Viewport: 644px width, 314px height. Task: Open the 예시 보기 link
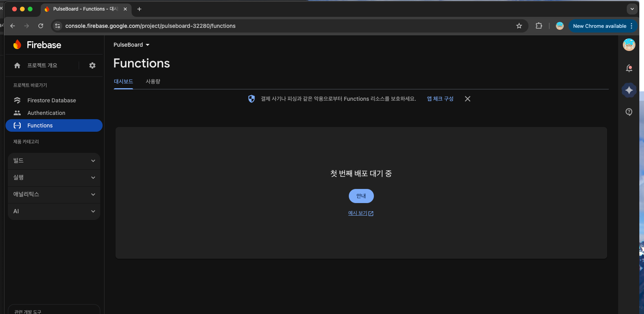coord(357,213)
